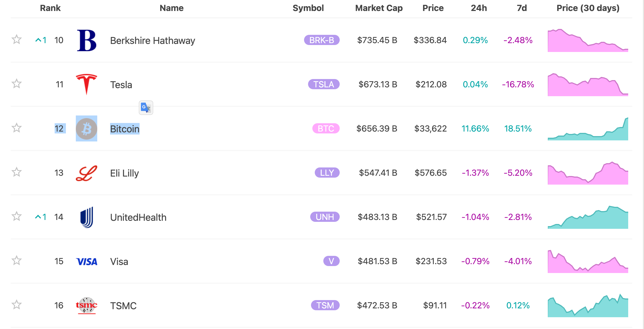The image size is (644, 329).
Task: Toggle favorite star for Bitcoin
Action: 17,128
